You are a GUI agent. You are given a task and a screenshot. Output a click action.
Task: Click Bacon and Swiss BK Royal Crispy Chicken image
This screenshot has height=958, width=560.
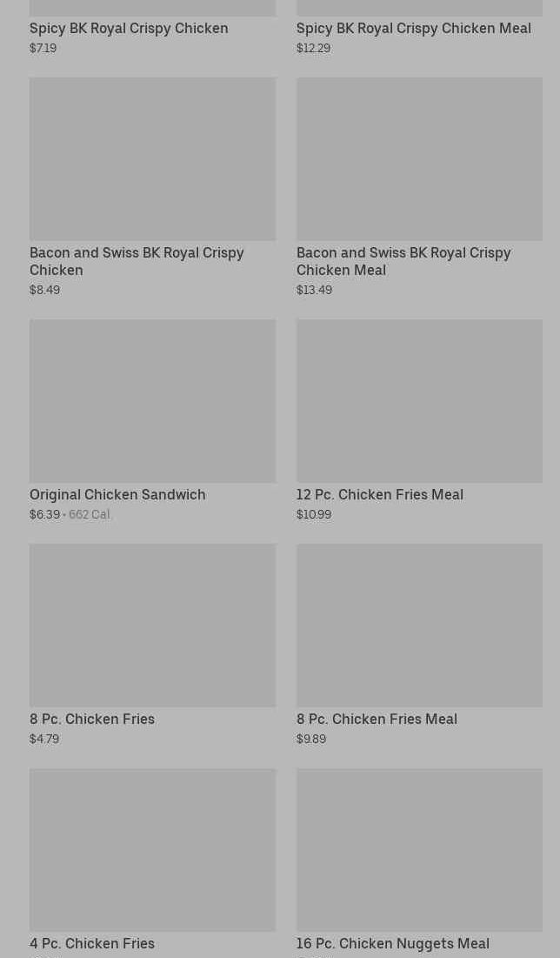[x=152, y=158]
